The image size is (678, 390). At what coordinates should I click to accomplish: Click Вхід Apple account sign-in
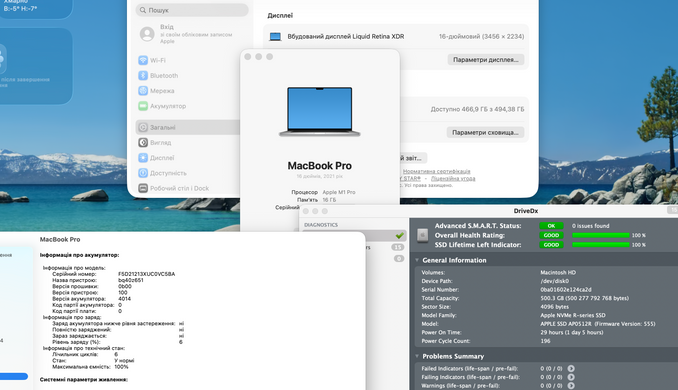tap(185, 34)
